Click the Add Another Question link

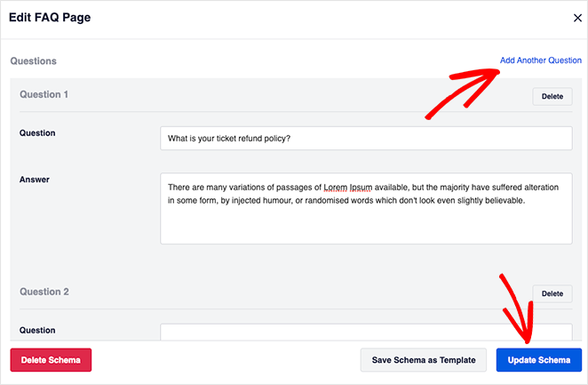pos(540,60)
